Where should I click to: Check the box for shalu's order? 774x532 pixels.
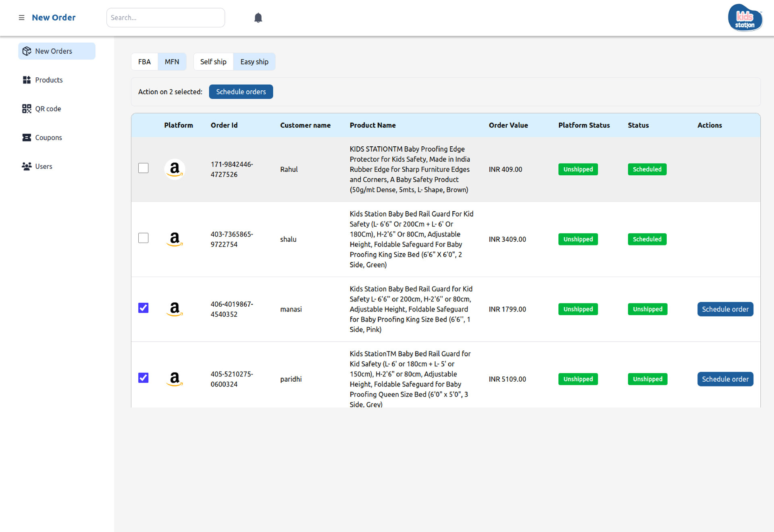(x=144, y=238)
